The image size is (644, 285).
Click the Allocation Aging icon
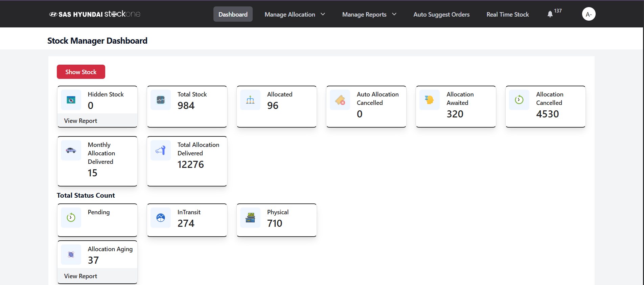pyautogui.click(x=71, y=255)
